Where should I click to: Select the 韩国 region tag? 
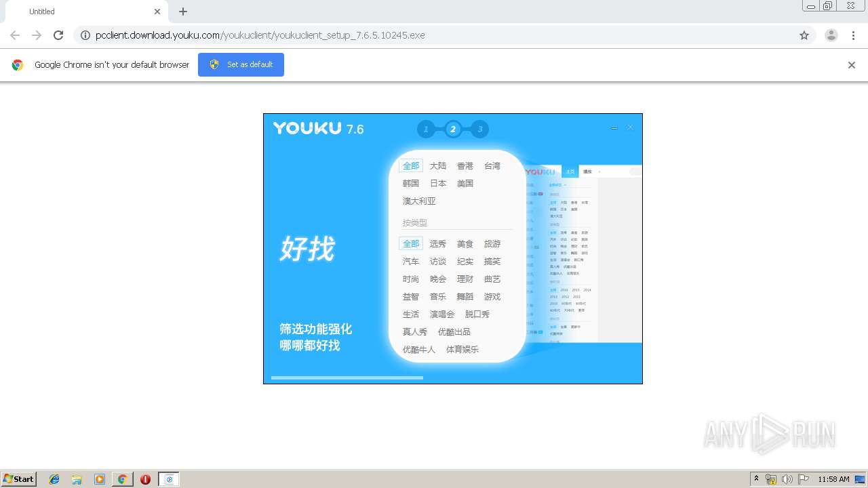(411, 183)
